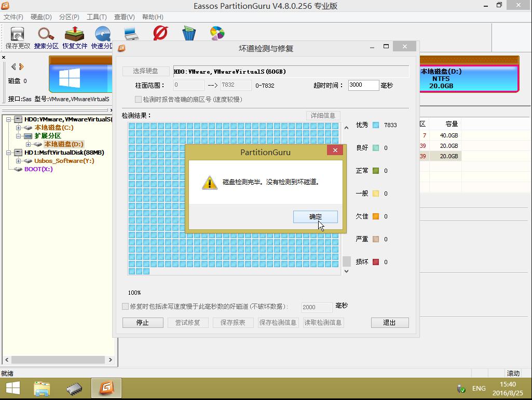Open the 分区(P) menu
This screenshot has height=400, width=532.
[69, 17]
